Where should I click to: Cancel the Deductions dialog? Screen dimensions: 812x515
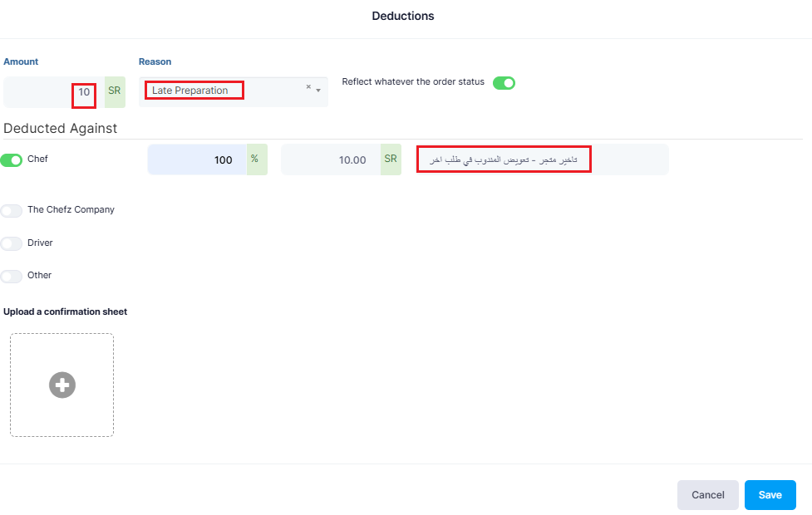[x=708, y=495]
